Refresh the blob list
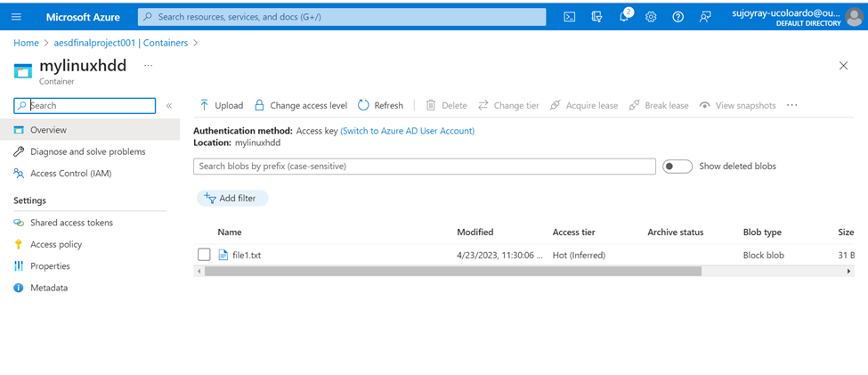 click(380, 105)
